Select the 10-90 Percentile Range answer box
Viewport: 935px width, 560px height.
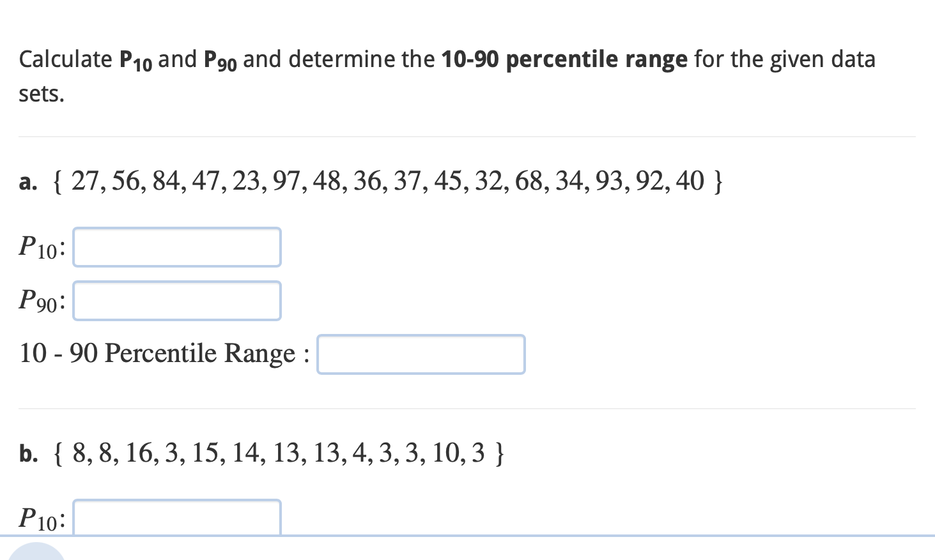coord(421,354)
